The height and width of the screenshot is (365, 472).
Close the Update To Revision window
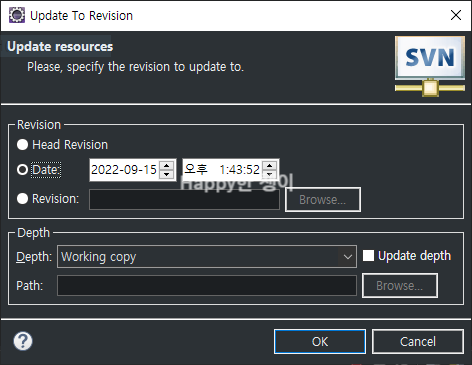(x=456, y=15)
